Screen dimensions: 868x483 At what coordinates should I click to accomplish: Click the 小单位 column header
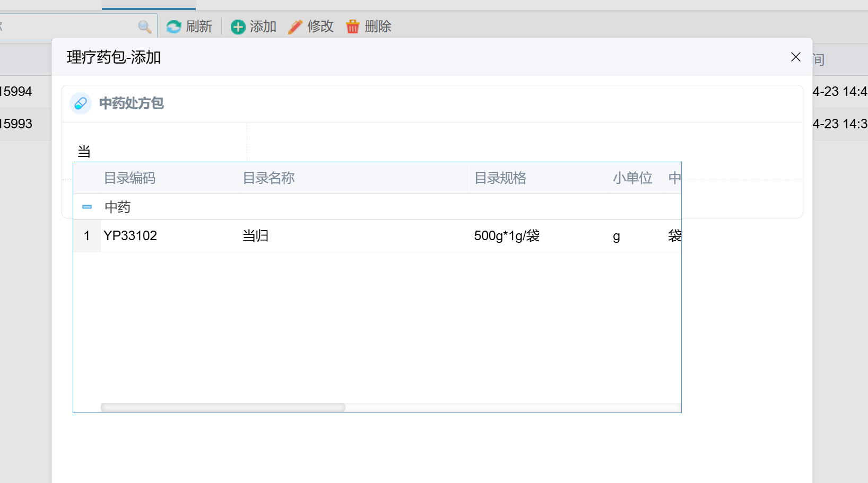632,178
